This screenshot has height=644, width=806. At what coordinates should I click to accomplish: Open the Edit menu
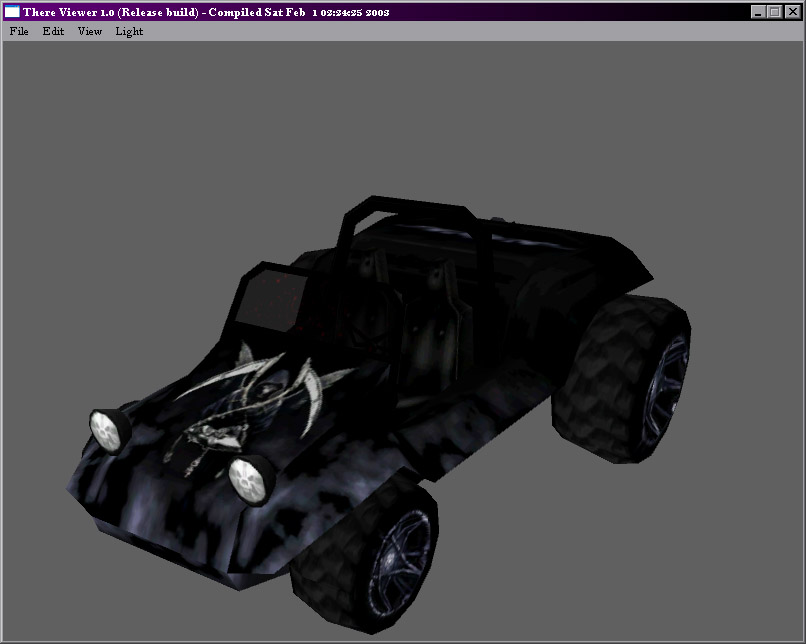click(53, 31)
